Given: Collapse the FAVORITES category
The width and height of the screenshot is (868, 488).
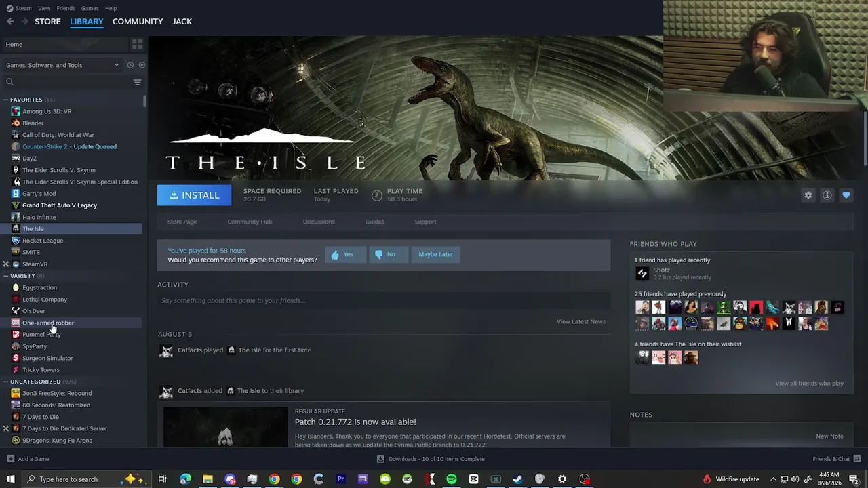Looking at the screenshot, I should (6, 100).
